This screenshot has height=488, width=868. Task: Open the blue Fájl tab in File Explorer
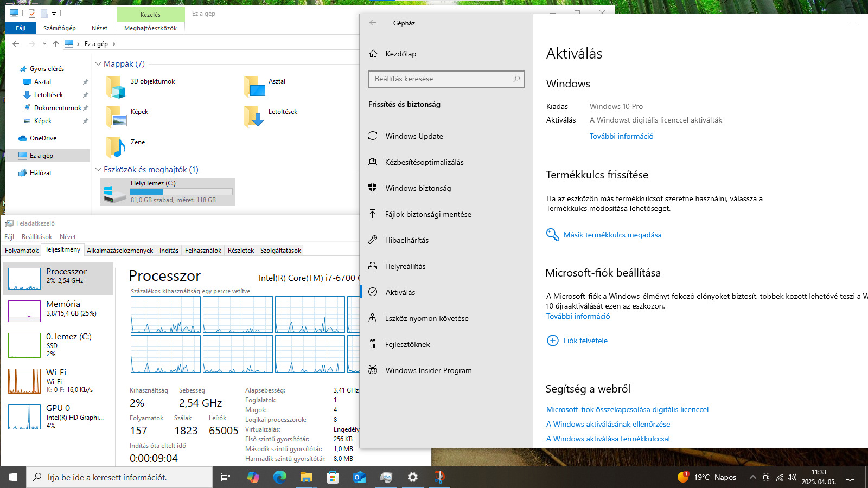pyautogui.click(x=21, y=28)
